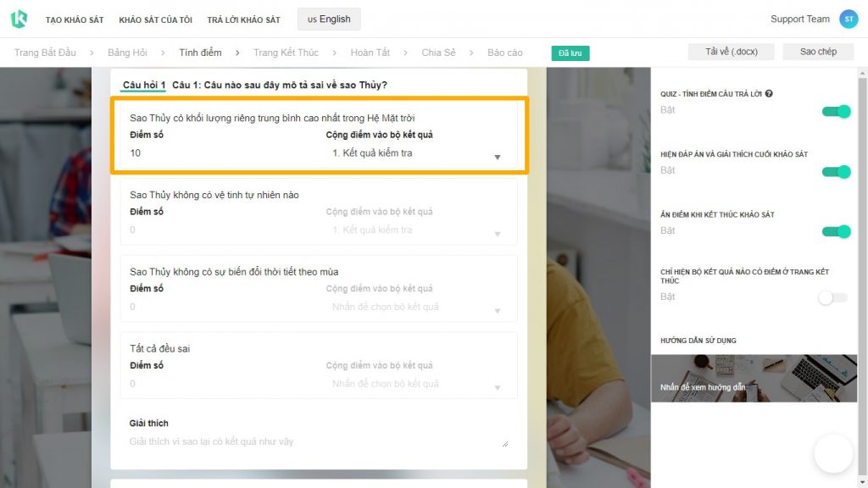
Task: Click the KhaoSat logo icon
Action: (x=19, y=18)
